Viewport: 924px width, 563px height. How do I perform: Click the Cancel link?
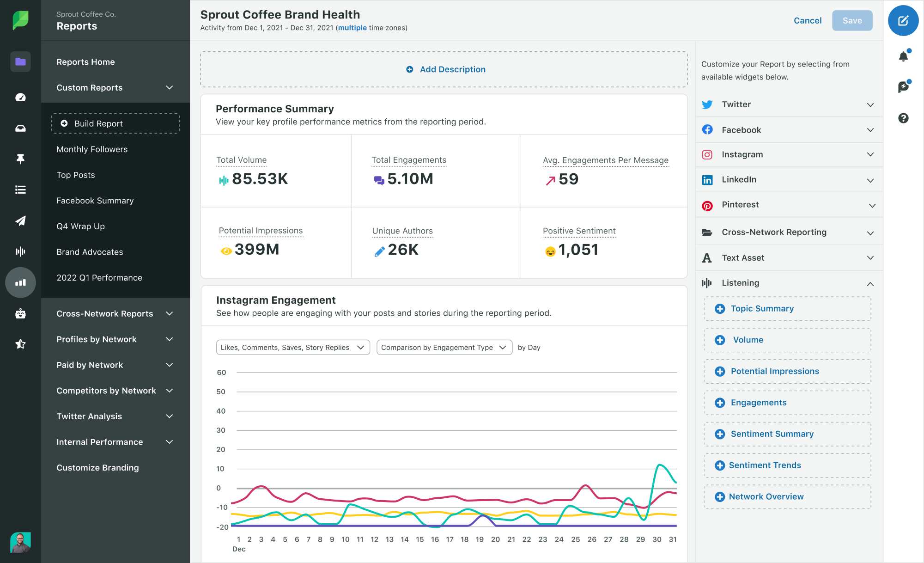[807, 20]
